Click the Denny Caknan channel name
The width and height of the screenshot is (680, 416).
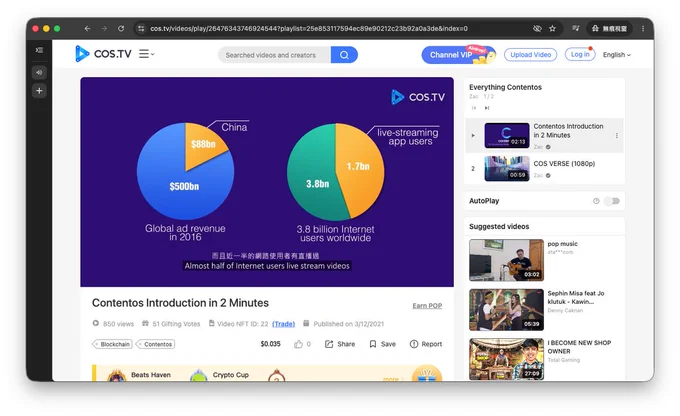(565, 311)
